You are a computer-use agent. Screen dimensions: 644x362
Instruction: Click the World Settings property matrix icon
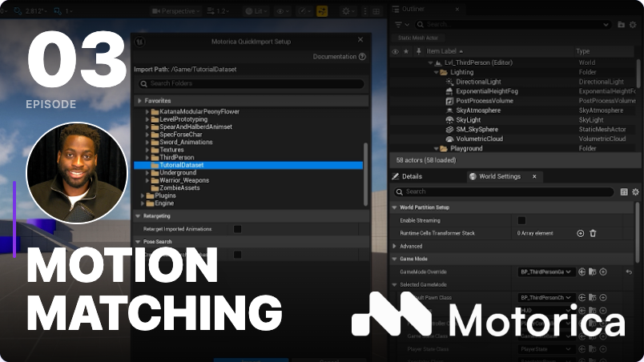[624, 191]
